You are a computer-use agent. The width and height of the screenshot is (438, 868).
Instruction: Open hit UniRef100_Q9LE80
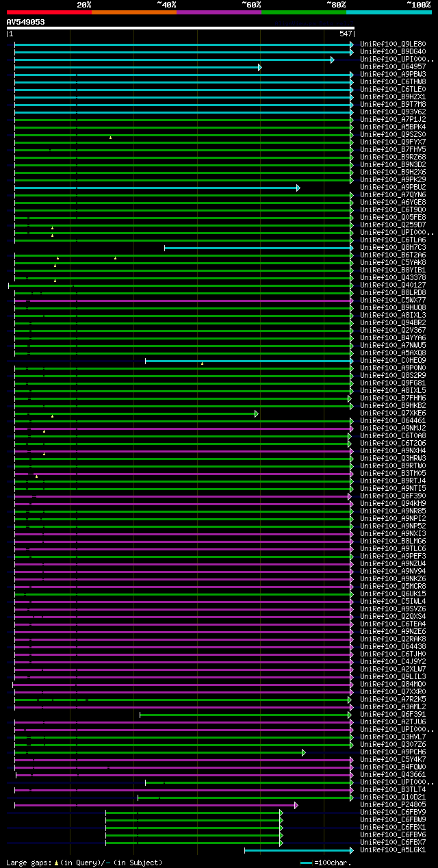pyautogui.click(x=393, y=44)
